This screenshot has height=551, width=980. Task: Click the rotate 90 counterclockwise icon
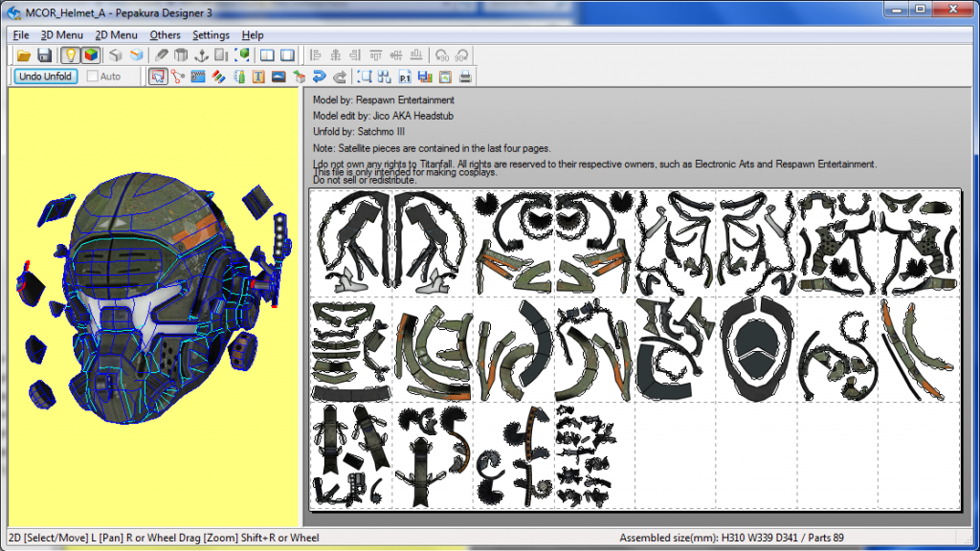[x=442, y=55]
